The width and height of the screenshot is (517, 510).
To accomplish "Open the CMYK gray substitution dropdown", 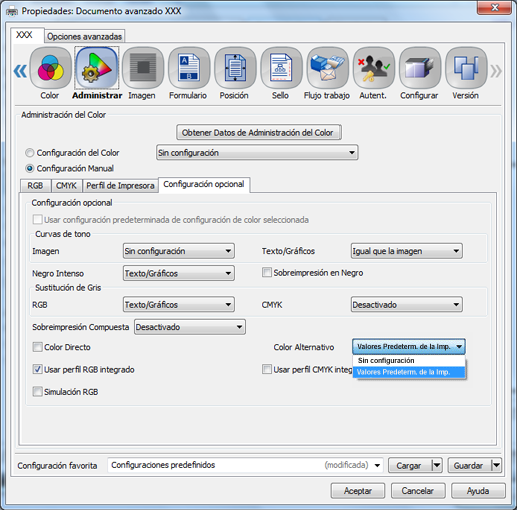I will [407, 305].
